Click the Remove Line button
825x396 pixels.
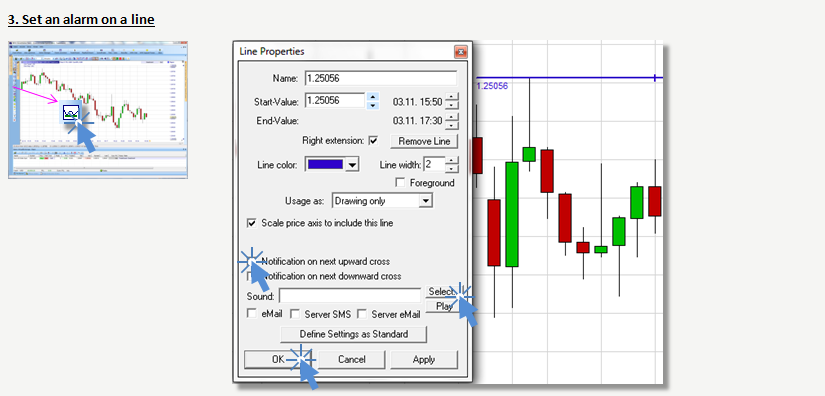[x=424, y=141]
